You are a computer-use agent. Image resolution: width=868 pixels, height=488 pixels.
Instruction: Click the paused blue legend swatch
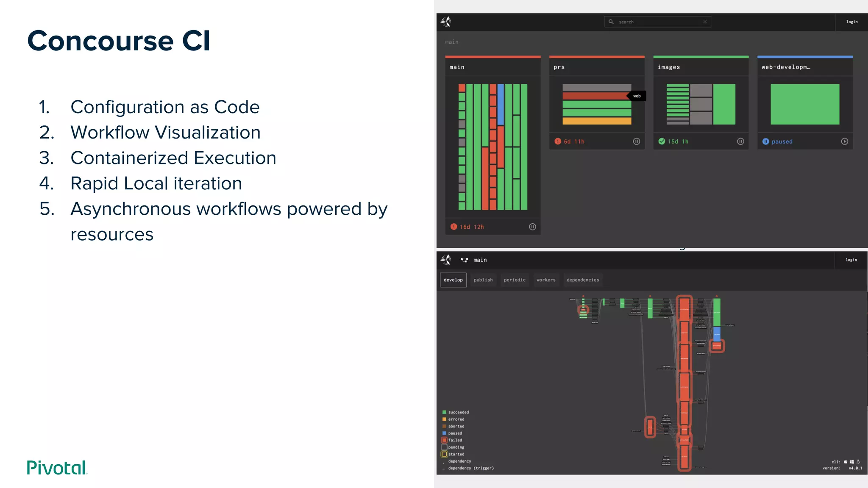[444, 433]
